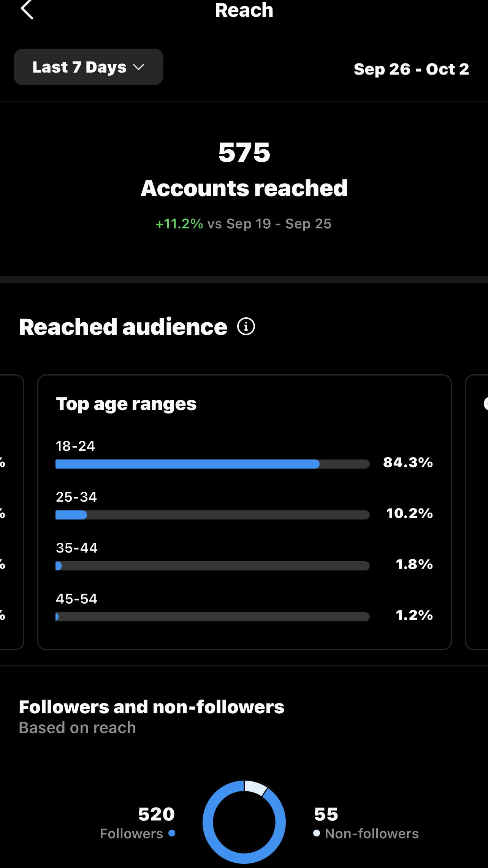488x868 pixels.
Task: Select the 520 Followers count
Action: click(156, 814)
